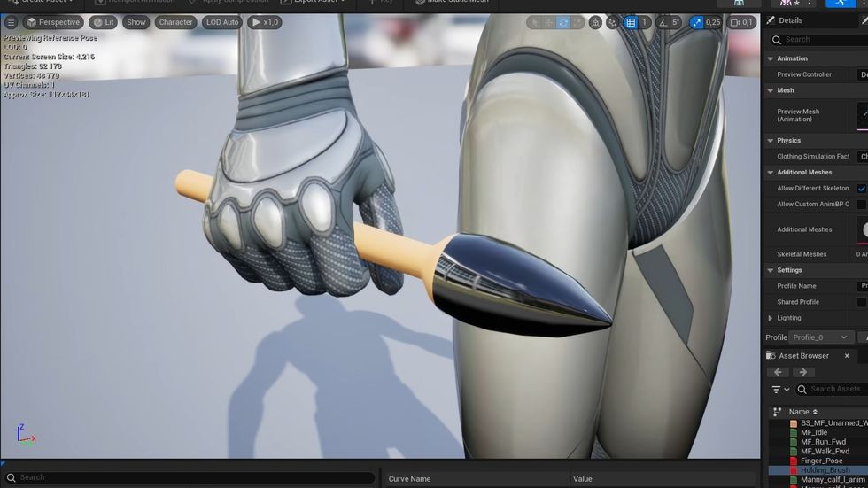Click Make Static Mesh in top toolbar

click(x=452, y=2)
